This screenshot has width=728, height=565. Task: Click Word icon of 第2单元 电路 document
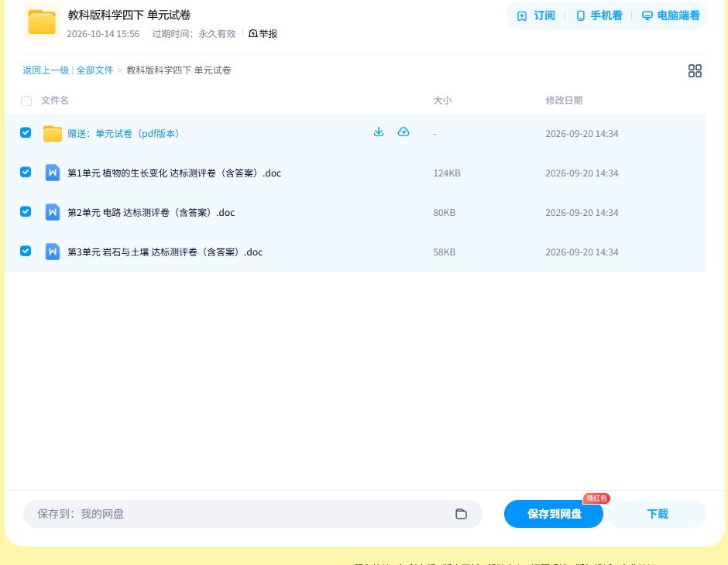pyautogui.click(x=53, y=212)
